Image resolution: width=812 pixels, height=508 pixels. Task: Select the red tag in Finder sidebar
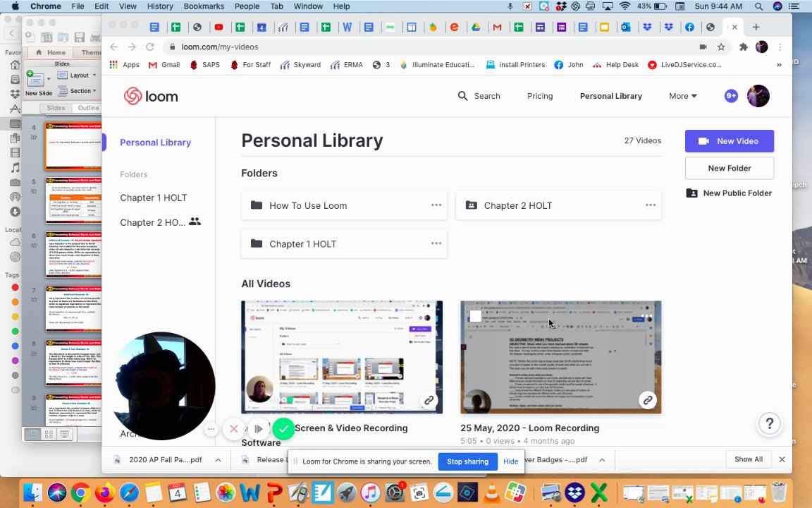(x=15, y=287)
